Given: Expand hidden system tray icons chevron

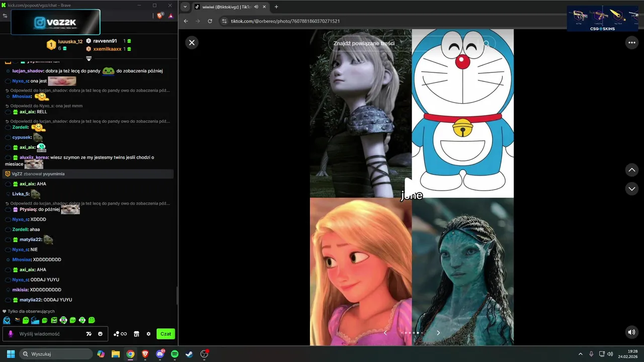Looking at the screenshot, I should coord(580,354).
